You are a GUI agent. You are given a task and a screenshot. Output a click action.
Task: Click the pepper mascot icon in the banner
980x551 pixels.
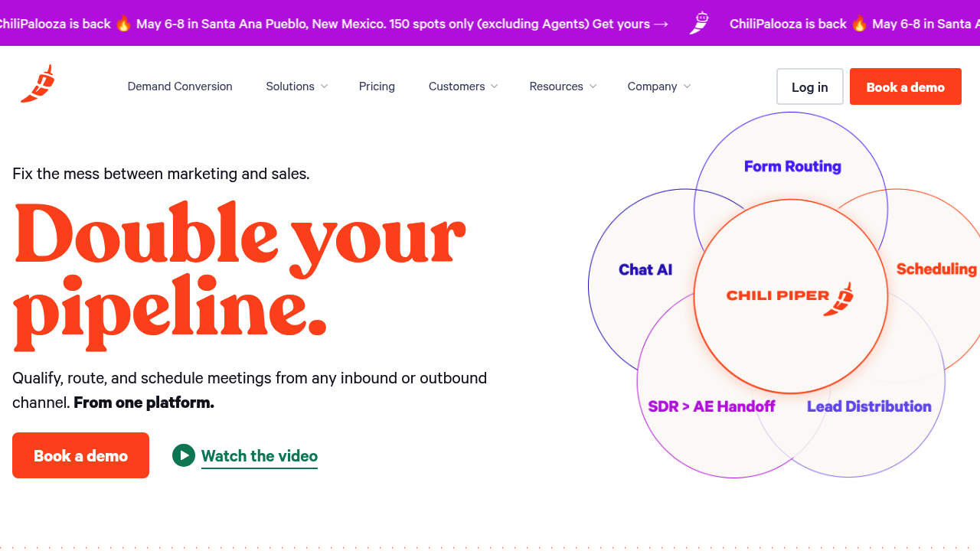pos(697,23)
